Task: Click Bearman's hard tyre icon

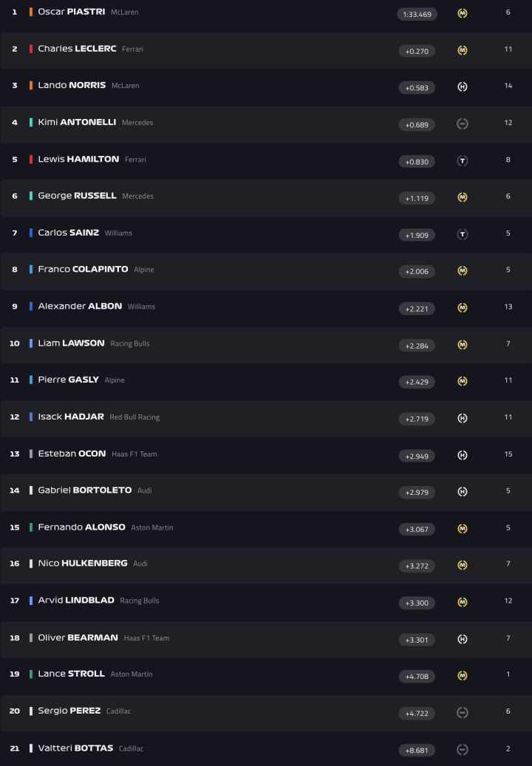Action: [463, 639]
